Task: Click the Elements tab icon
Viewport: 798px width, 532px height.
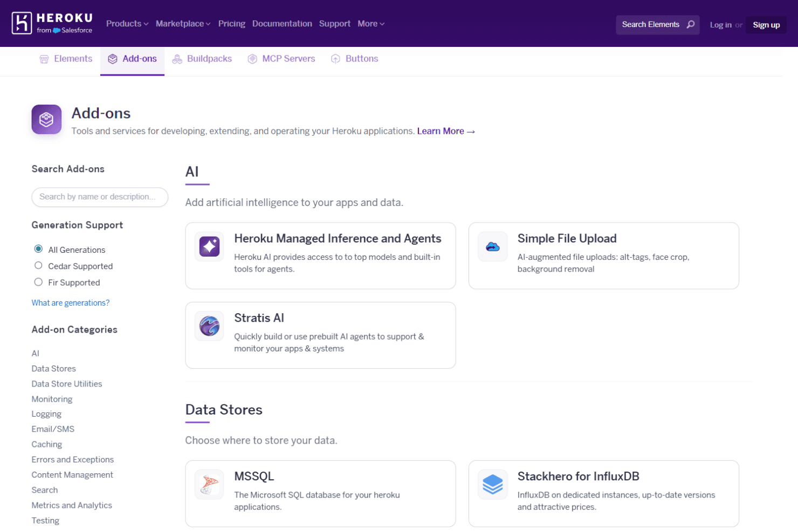Action: tap(44, 59)
